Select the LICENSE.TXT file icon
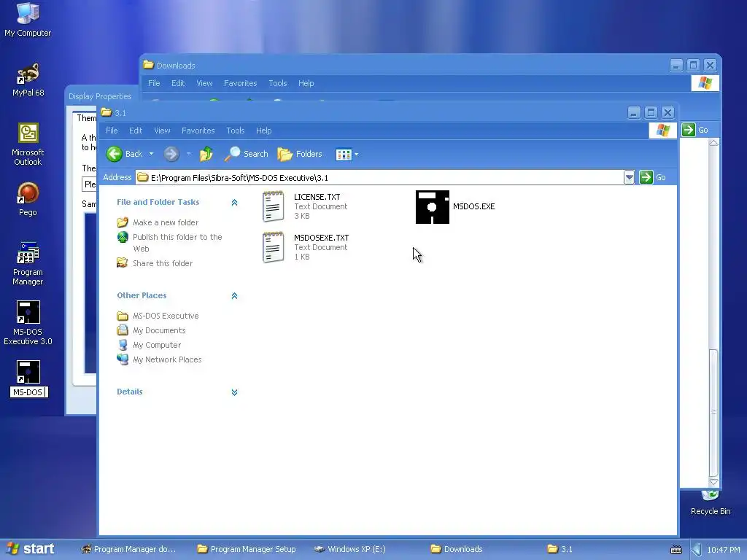This screenshot has height=560, width=747. tap(273, 206)
